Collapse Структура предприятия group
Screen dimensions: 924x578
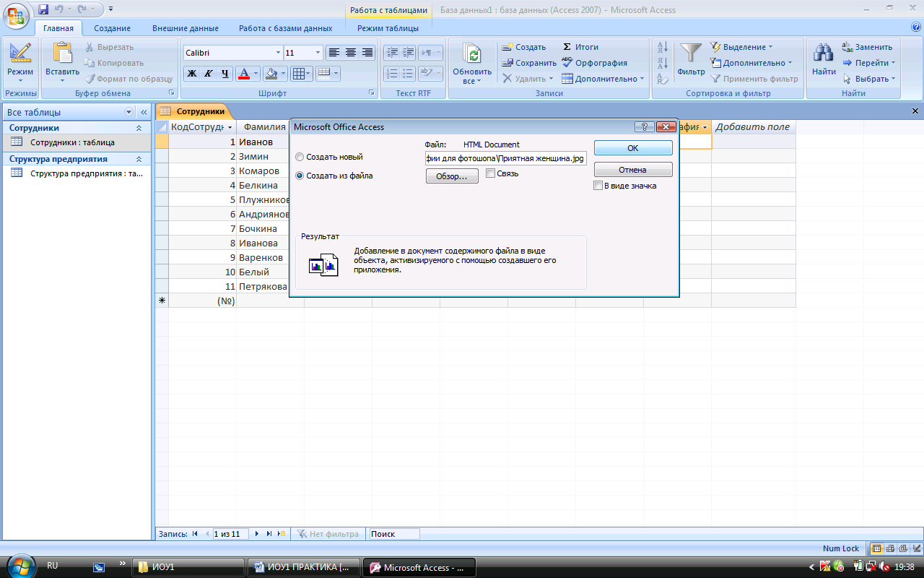point(139,159)
